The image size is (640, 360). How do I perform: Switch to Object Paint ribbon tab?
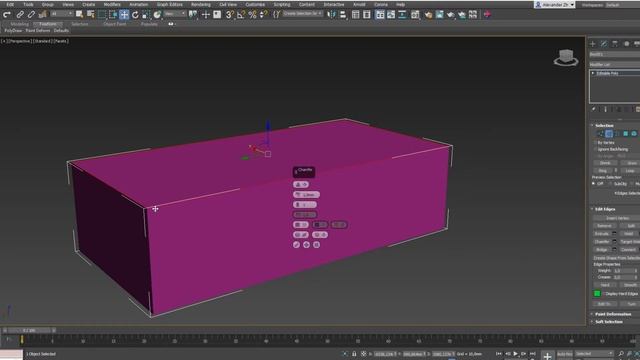click(x=115, y=24)
